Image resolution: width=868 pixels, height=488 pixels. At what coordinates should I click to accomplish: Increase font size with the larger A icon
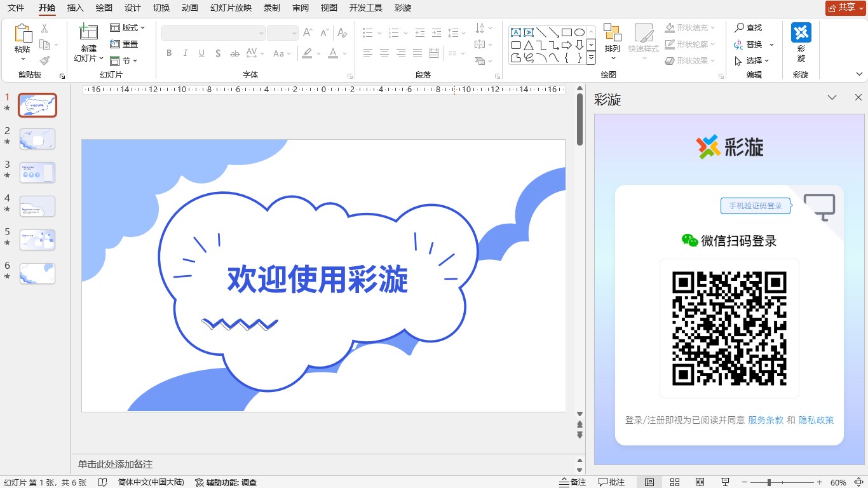click(308, 32)
